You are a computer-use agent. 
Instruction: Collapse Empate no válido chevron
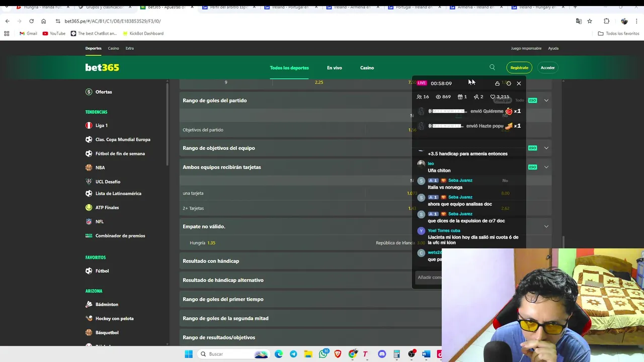(546, 226)
